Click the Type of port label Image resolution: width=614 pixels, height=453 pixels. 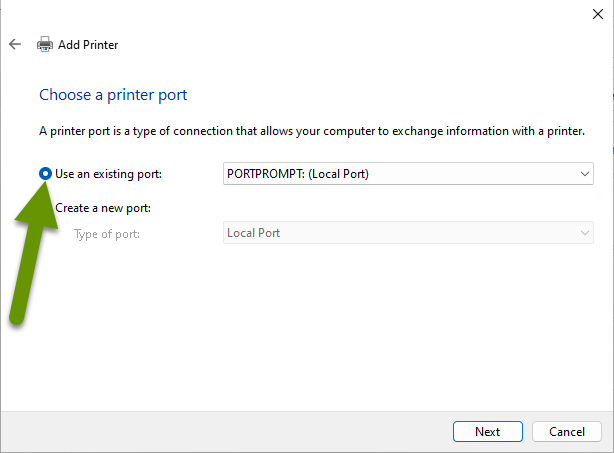click(x=107, y=234)
